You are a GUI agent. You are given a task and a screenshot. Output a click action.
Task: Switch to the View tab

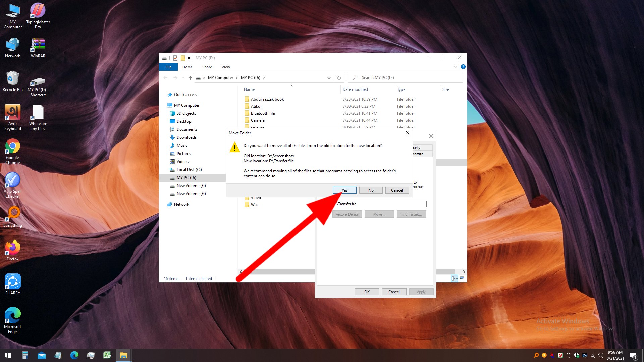click(225, 67)
